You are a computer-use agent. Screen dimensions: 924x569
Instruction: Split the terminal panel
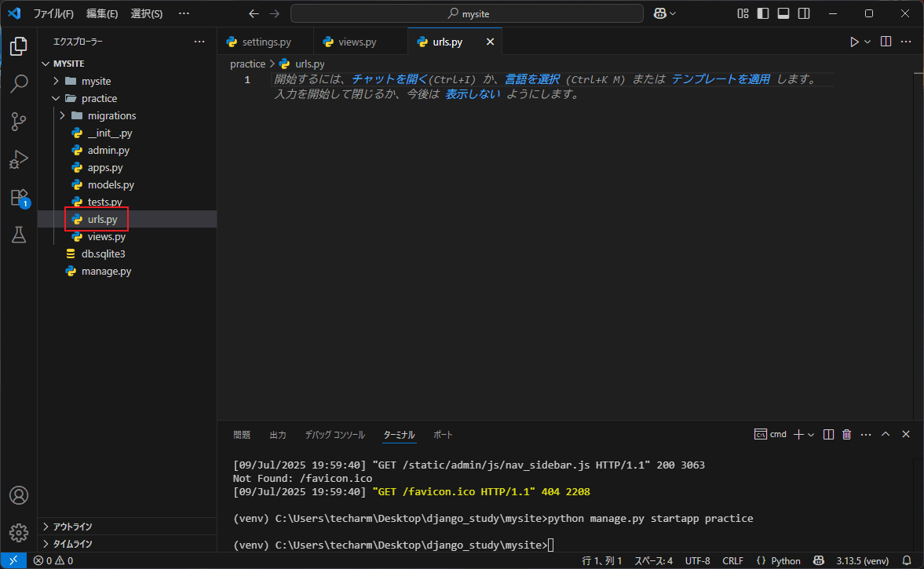[x=828, y=434]
